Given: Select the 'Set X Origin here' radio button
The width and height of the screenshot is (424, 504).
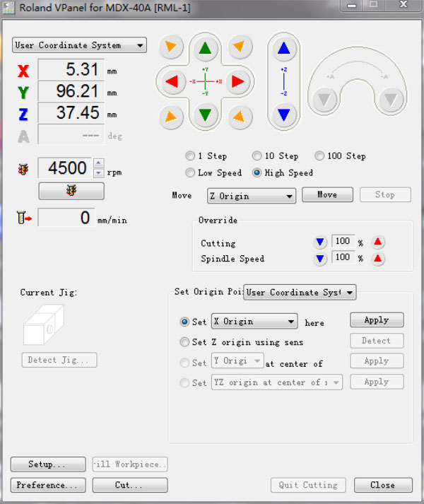Looking at the screenshot, I should (184, 322).
